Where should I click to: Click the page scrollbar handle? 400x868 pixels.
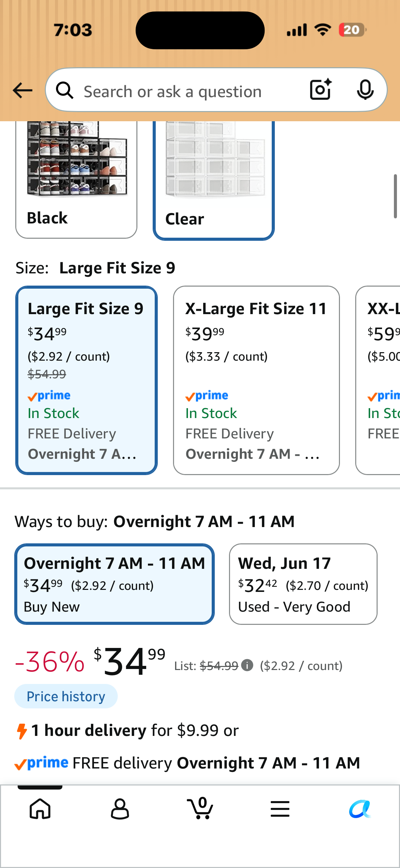click(x=395, y=196)
